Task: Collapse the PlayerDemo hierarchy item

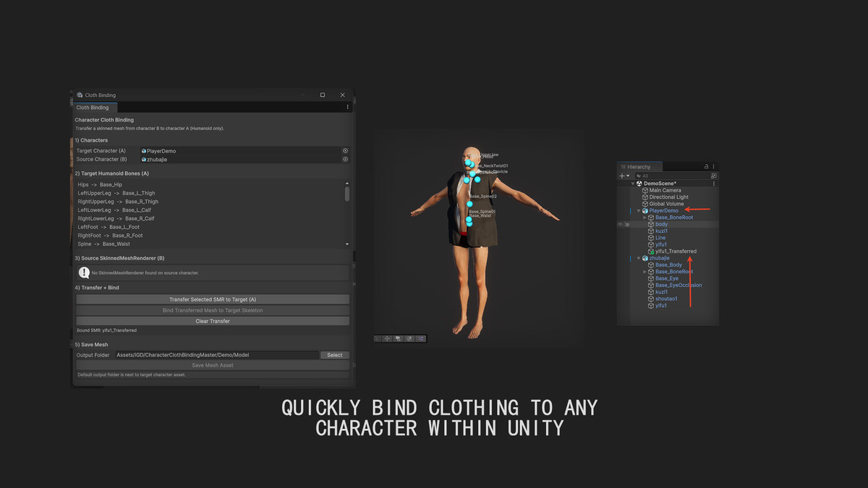Action: pos(639,210)
